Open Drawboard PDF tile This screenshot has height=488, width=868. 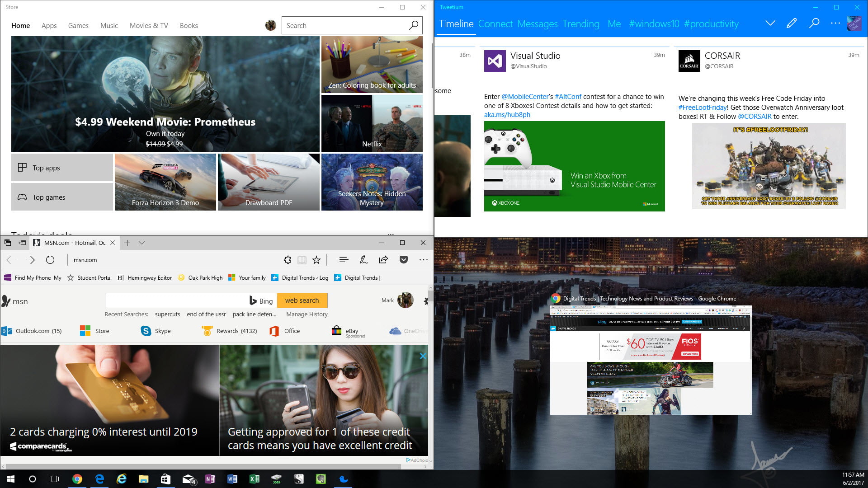pos(269,182)
